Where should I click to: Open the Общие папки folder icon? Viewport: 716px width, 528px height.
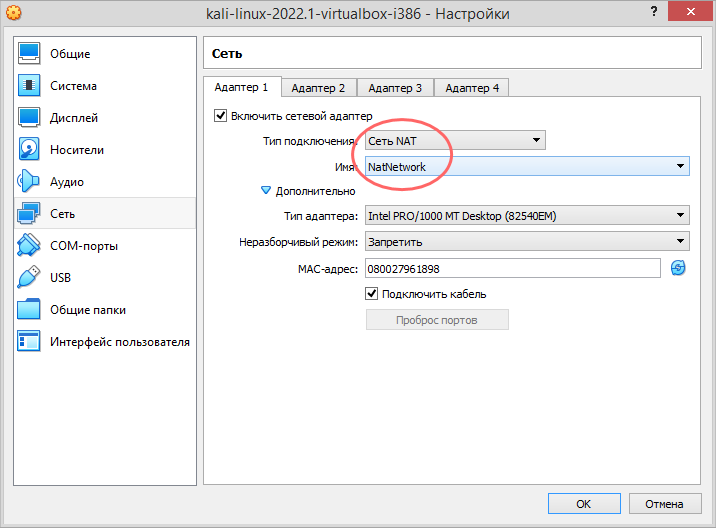(29, 309)
